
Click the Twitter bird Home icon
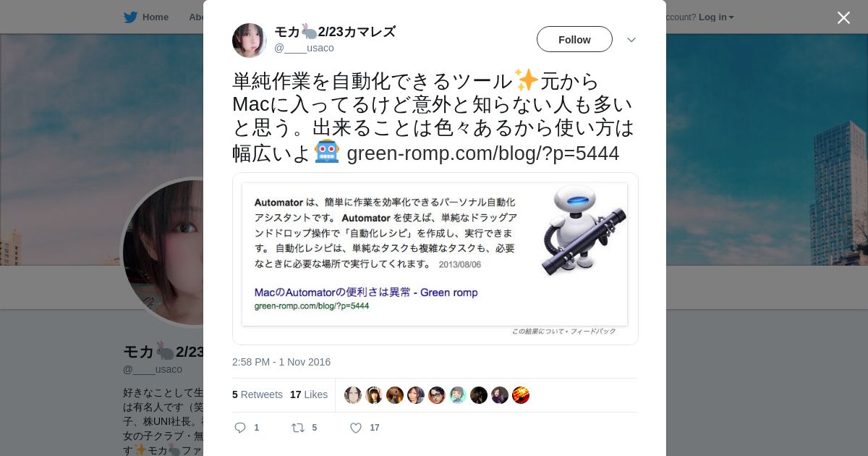tap(130, 17)
